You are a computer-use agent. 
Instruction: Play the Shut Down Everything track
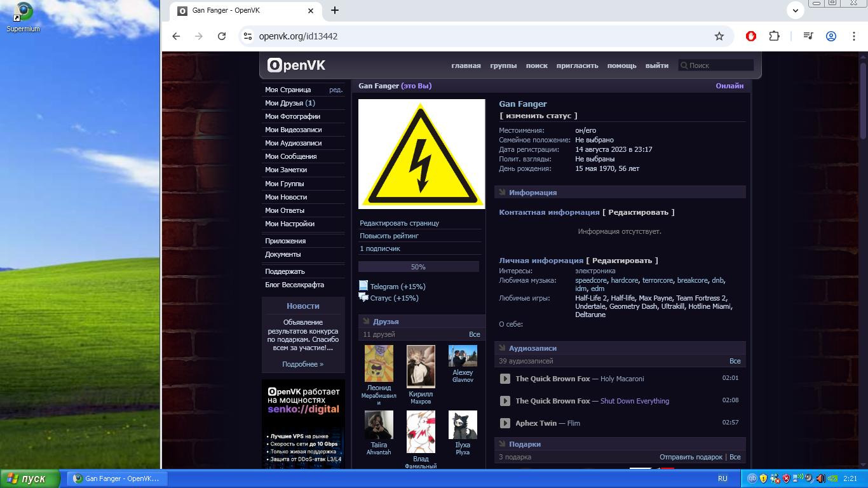tap(505, 401)
